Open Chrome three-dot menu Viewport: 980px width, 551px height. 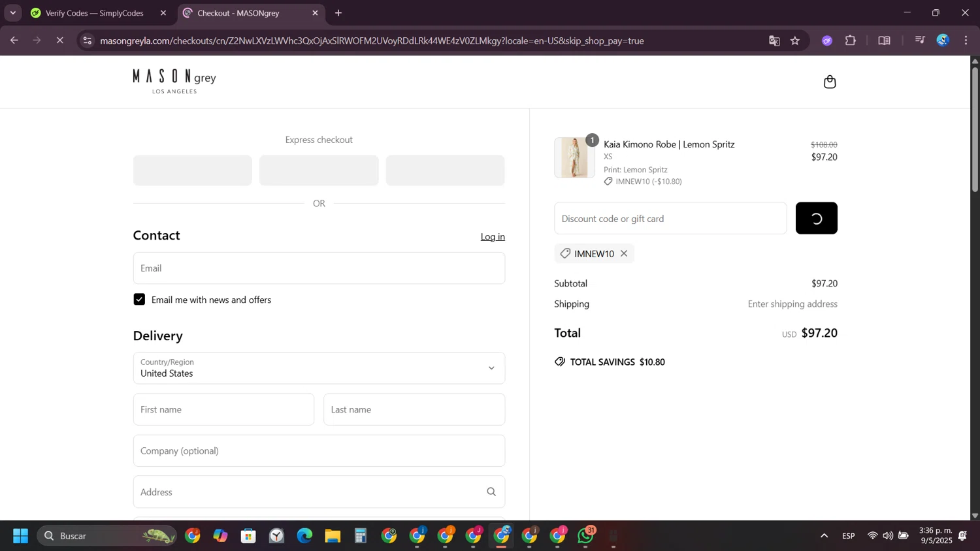pyautogui.click(x=966, y=40)
